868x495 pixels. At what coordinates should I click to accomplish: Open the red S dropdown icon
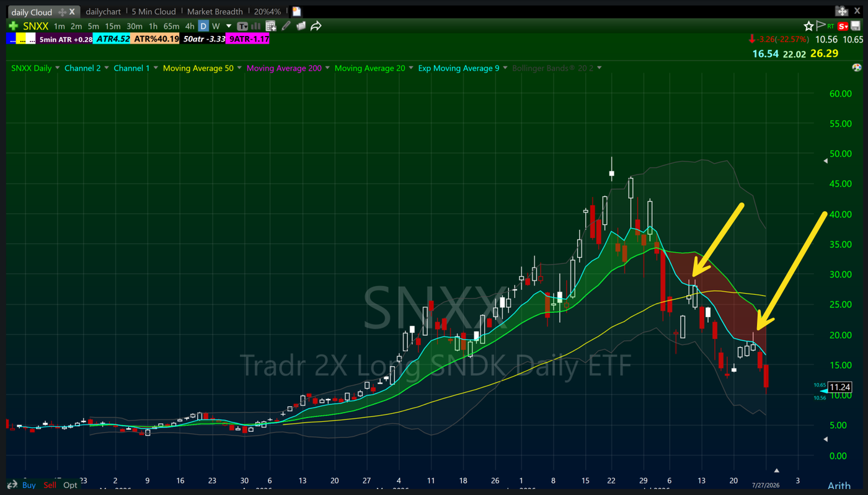pyautogui.click(x=843, y=26)
